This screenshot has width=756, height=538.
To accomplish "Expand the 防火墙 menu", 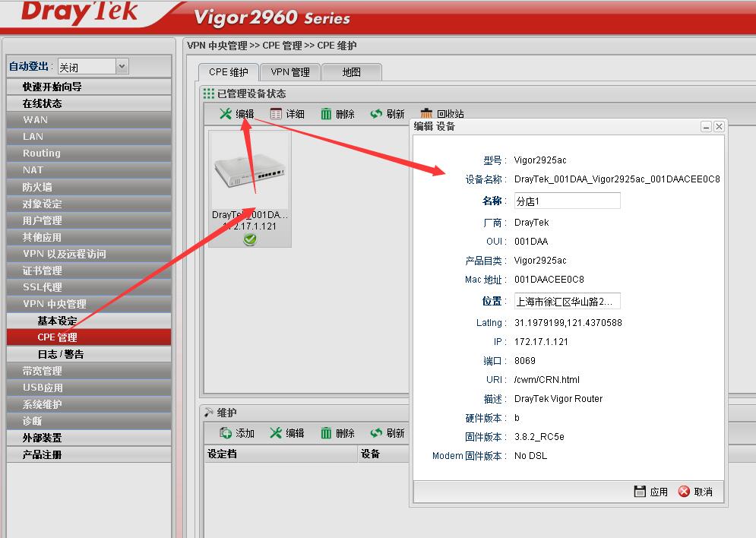I will pos(89,187).
